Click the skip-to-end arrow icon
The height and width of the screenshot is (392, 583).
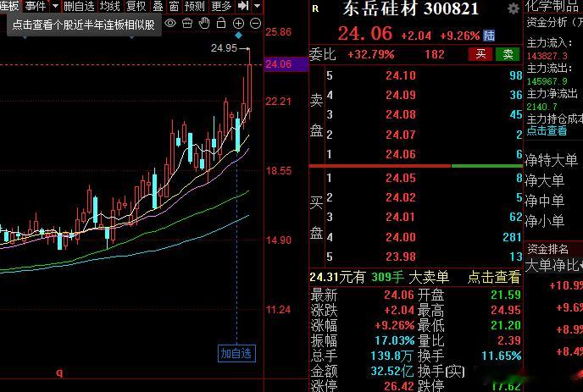[243, 6]
